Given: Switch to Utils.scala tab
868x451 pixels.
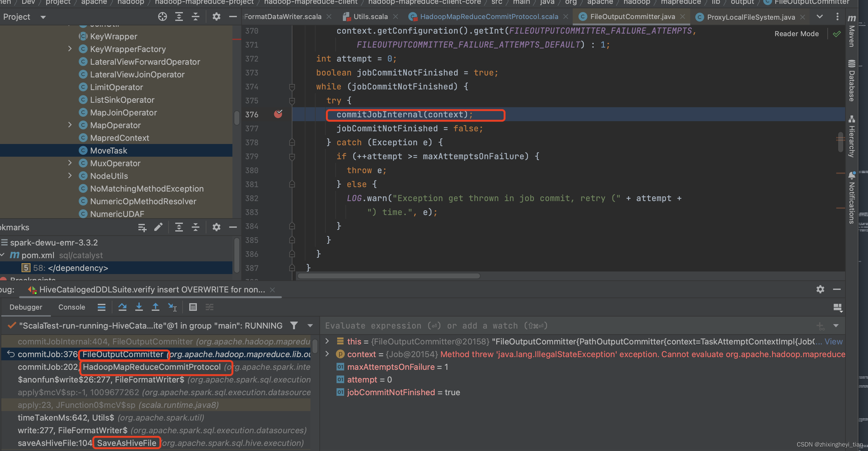Looking at the screenshot, I should (x=370, y=16).
